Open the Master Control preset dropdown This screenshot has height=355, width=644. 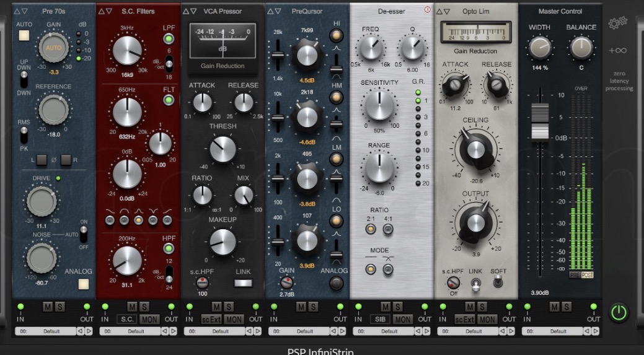(x=553, y=331)
